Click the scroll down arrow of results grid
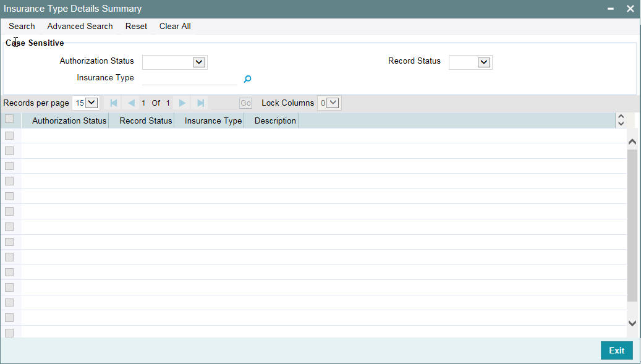641x364 pixels. point(632,323)
